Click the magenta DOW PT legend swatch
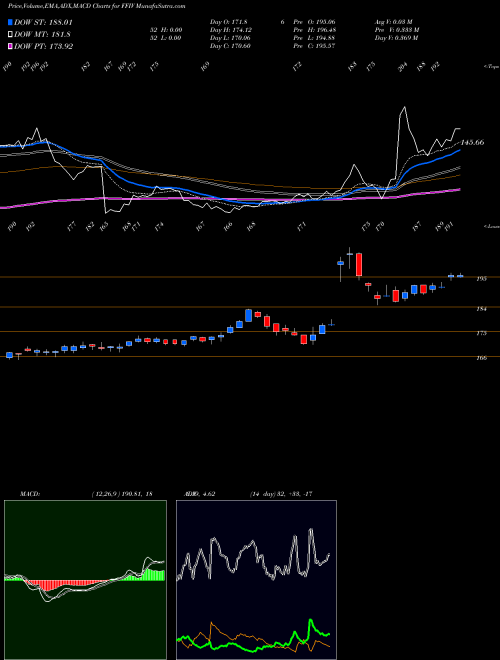 (11, 46)
